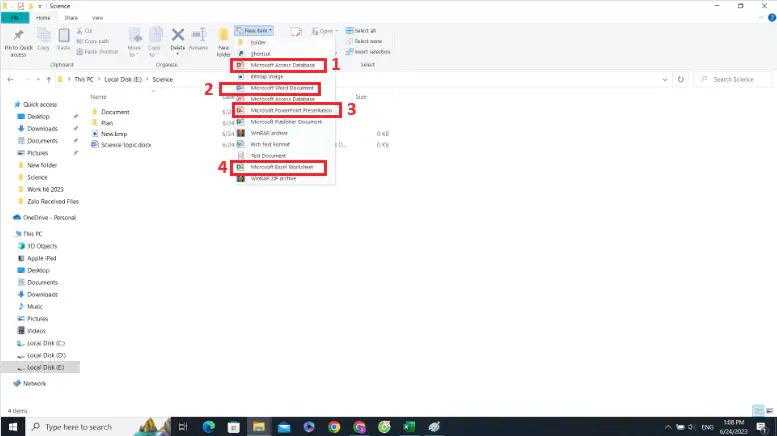Open the Recent locations chevron

[x=39, y=79]
